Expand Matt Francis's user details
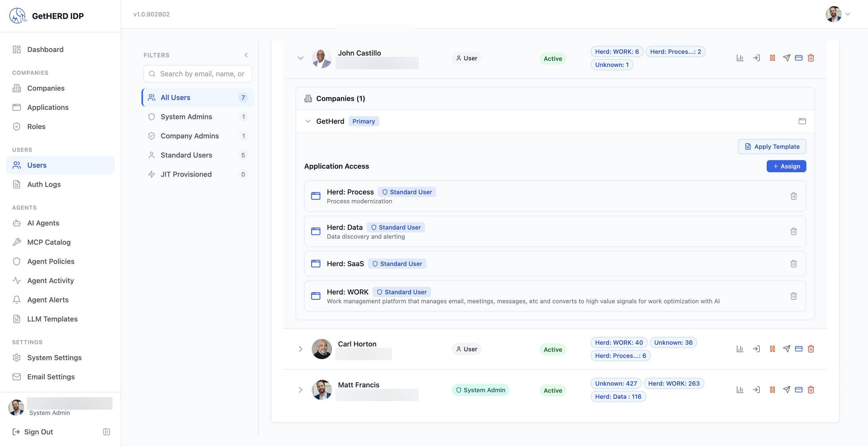The image size is (868, 447). 300,390
